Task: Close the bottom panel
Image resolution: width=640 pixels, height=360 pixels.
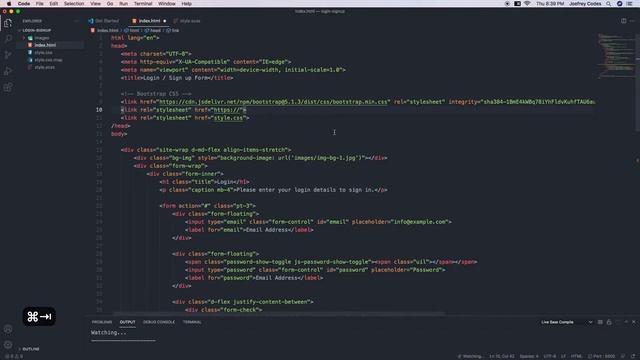Action: click(633, 322)
